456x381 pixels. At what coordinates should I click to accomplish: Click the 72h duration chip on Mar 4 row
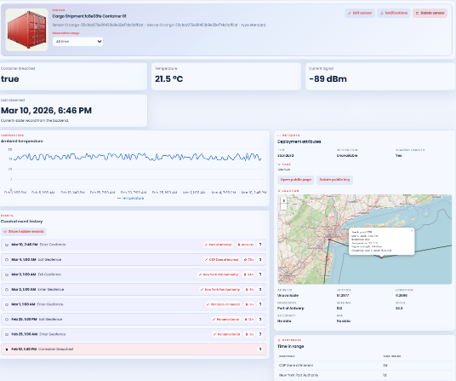coord(249,260)
